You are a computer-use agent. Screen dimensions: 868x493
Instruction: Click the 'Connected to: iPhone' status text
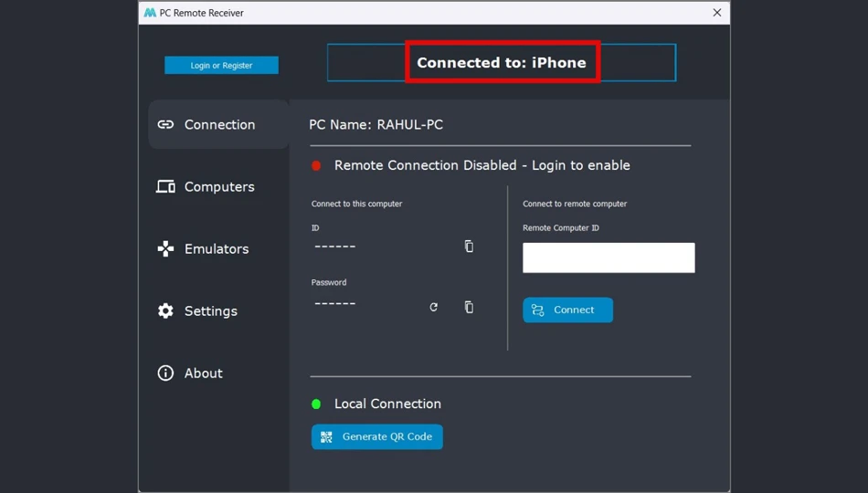(x=502, y=62)
